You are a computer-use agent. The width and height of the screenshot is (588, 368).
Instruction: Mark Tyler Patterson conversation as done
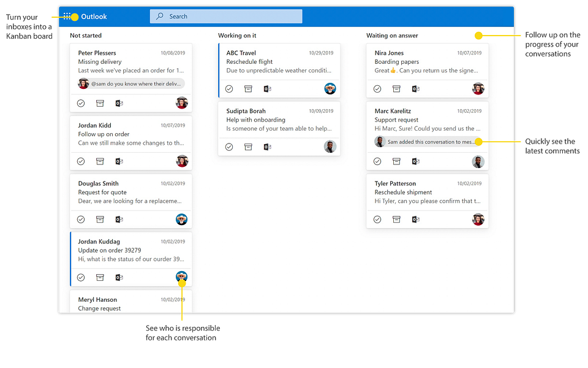tap(377, 220)
